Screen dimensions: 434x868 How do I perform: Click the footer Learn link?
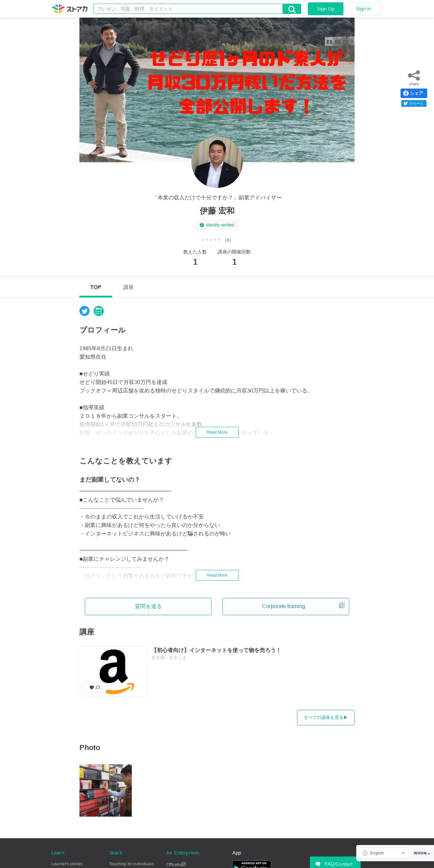click(58, 853)
